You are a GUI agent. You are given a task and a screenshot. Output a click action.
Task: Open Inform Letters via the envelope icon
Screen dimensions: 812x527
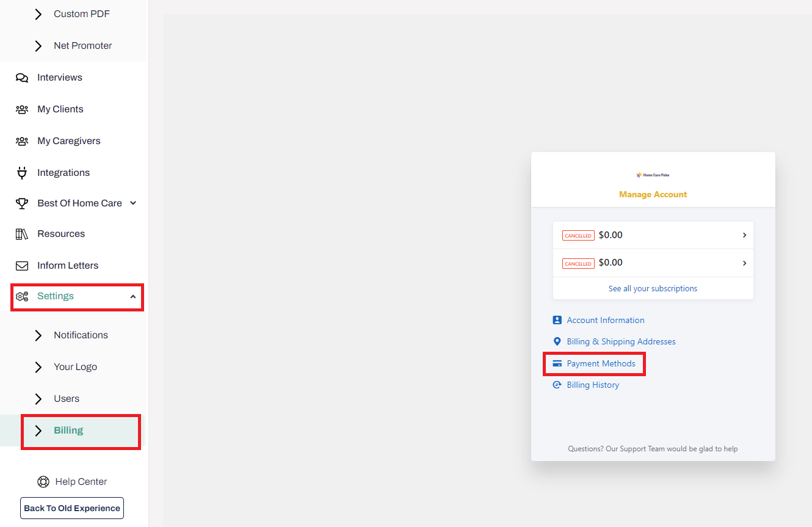[x=22, y=265]
